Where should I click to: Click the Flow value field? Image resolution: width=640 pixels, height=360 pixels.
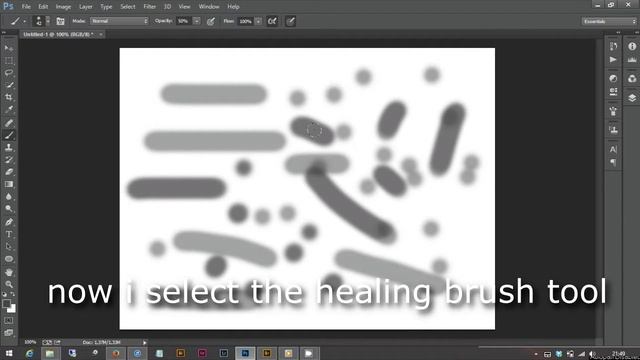pyautogui.click(x=246, y=21)
